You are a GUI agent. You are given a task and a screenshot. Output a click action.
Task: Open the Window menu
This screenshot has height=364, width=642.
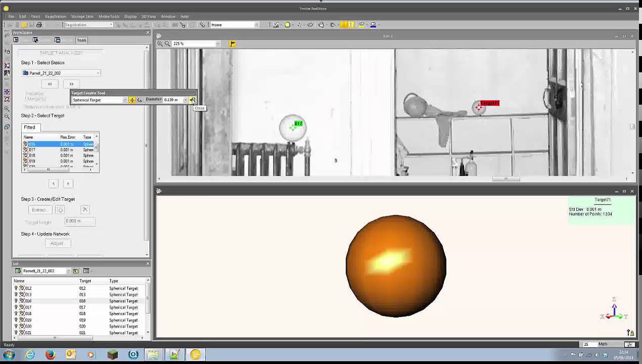click(x=168, y=16)
